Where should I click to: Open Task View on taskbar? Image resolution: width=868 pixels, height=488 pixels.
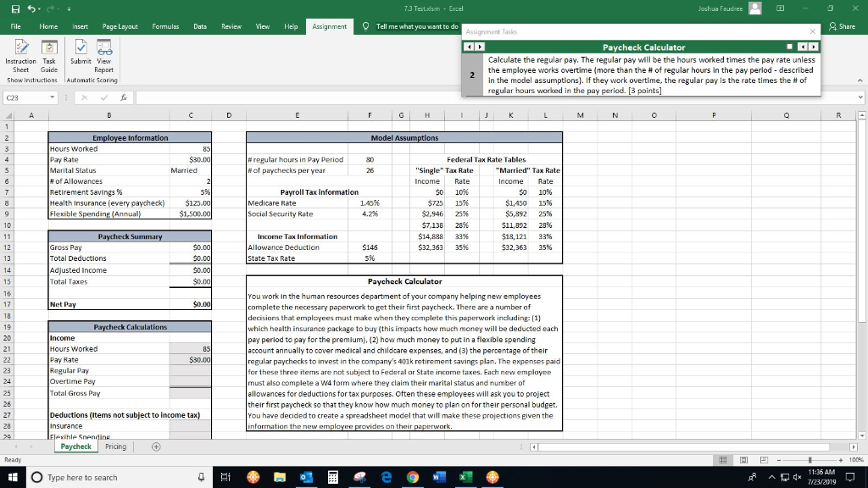point(225,477)
